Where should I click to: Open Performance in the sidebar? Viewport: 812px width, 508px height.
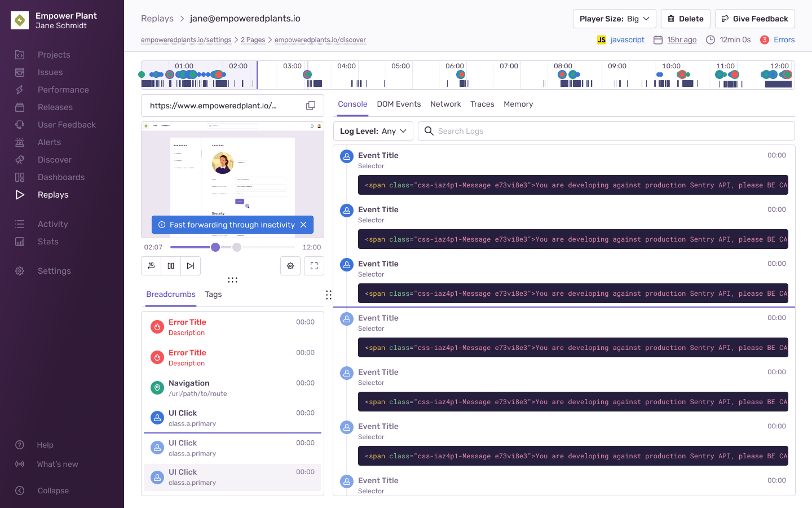[x=63, y=90]
